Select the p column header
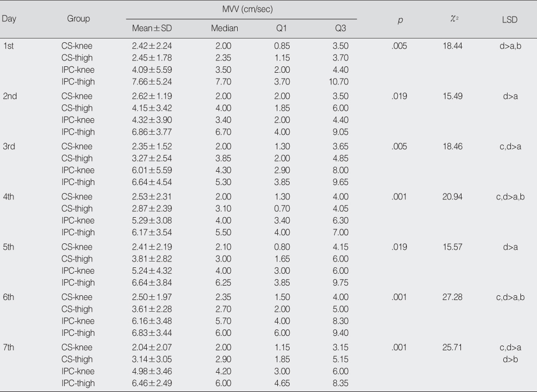Viewport: 537px width, 392px height. pos(400,20)
